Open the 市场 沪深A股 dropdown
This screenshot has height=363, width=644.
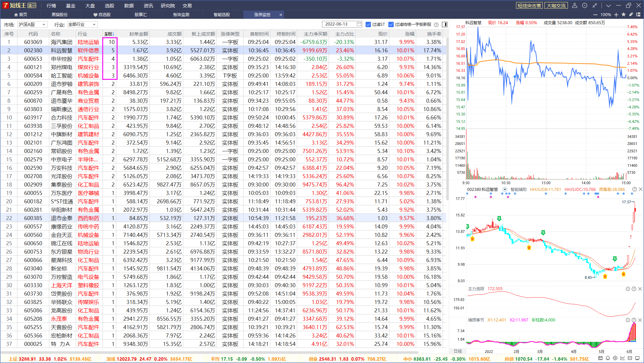click(32, 24)
